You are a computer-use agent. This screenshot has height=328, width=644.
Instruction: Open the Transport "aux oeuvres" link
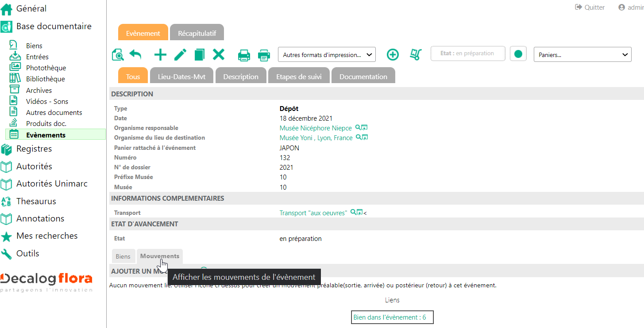[x=313, y=213]
